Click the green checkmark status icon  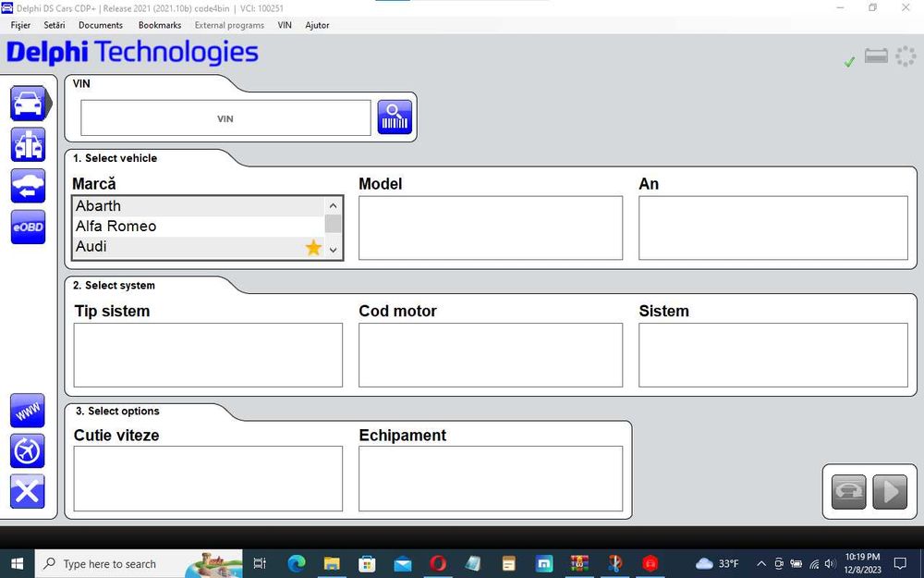coord(849,61)
